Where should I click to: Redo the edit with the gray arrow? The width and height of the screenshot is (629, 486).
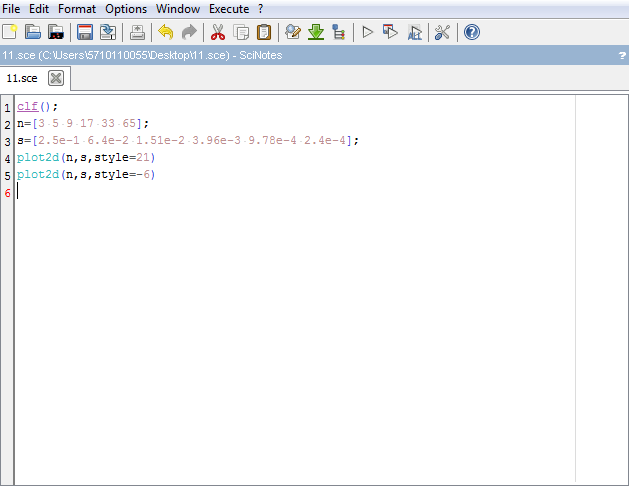(x=189, y=32)
